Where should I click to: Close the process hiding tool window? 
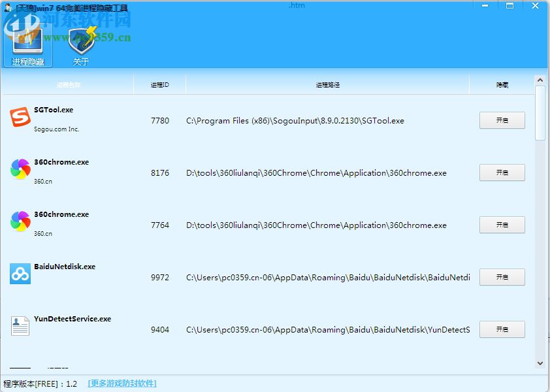535,6
